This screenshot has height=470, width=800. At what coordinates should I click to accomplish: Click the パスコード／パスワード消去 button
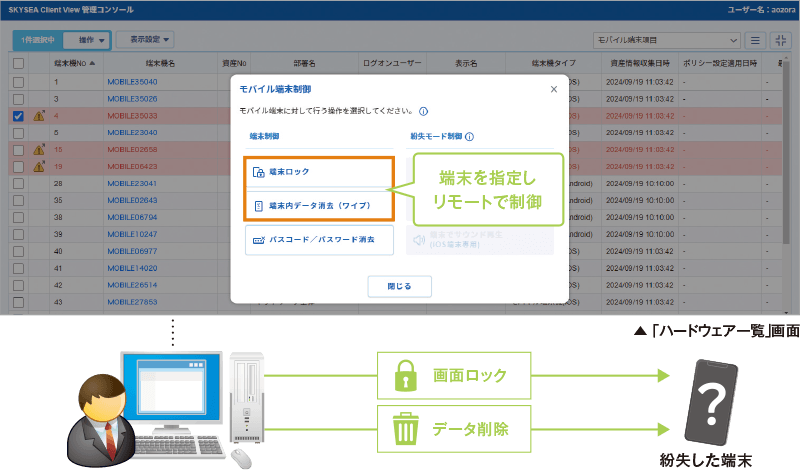pyautogui.click(x=318, y=240)
